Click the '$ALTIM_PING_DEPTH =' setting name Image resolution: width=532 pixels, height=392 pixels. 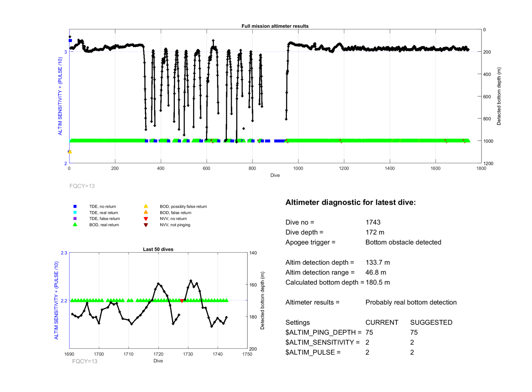[x=323, y=332]
